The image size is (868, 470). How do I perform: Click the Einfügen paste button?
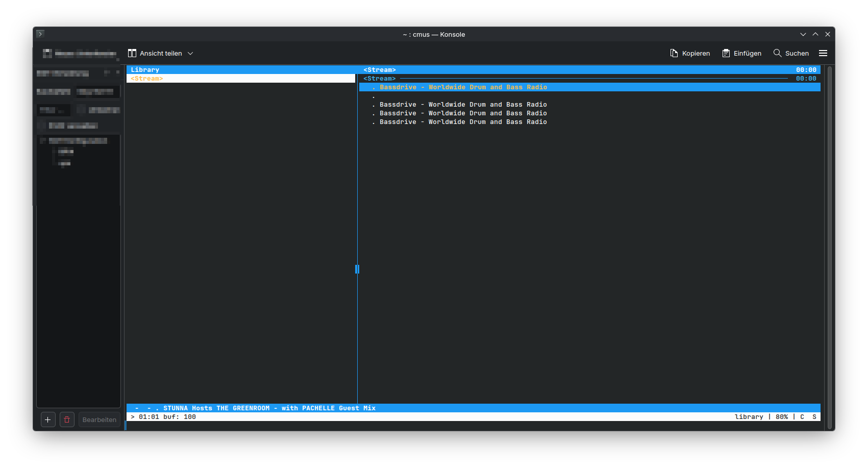coord(742,53)
